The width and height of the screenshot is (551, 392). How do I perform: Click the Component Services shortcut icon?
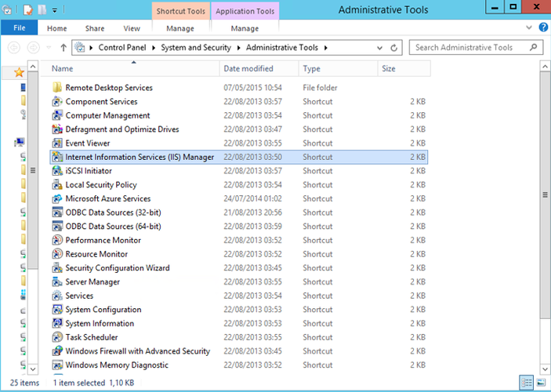point(57,102)
